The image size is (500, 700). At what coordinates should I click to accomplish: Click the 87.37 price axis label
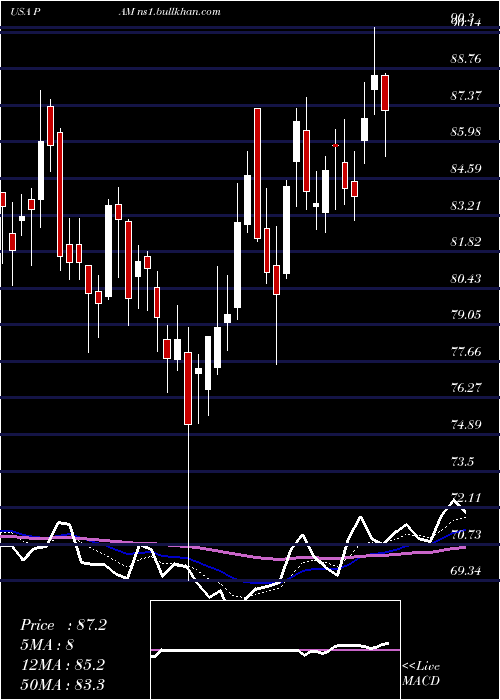[467, 95]
